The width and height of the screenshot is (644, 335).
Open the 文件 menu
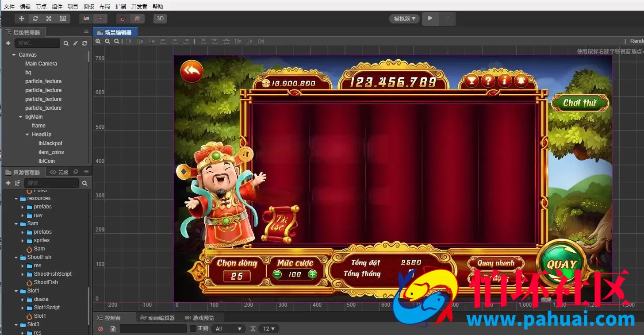point(9,6)
